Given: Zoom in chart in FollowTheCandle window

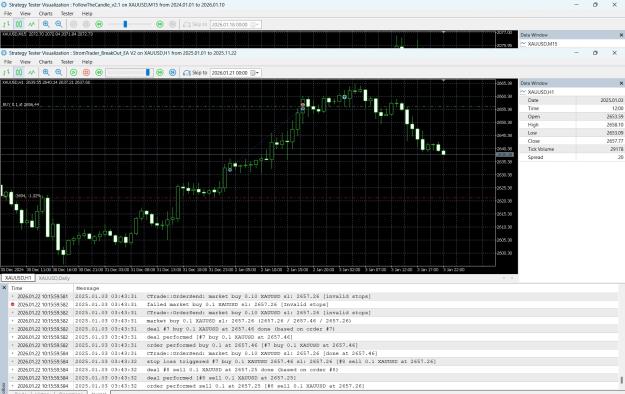Looking at the screenshot, I should coord(46,24).
